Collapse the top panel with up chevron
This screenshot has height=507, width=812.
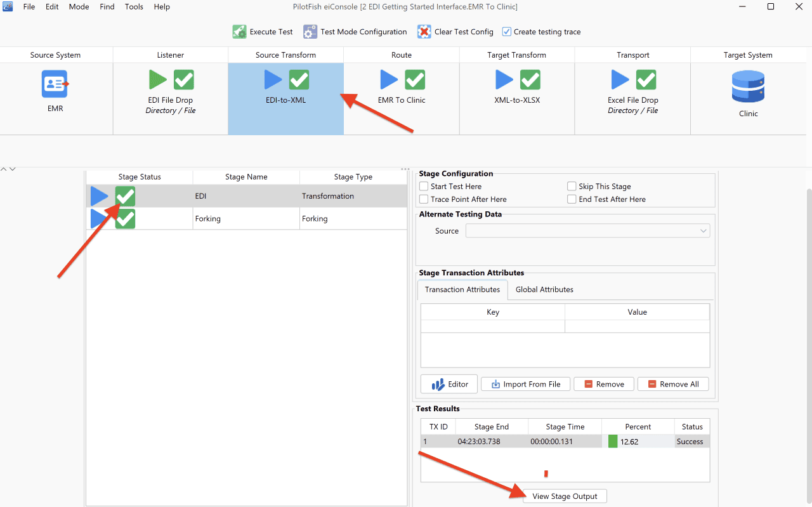pos(3,169)
